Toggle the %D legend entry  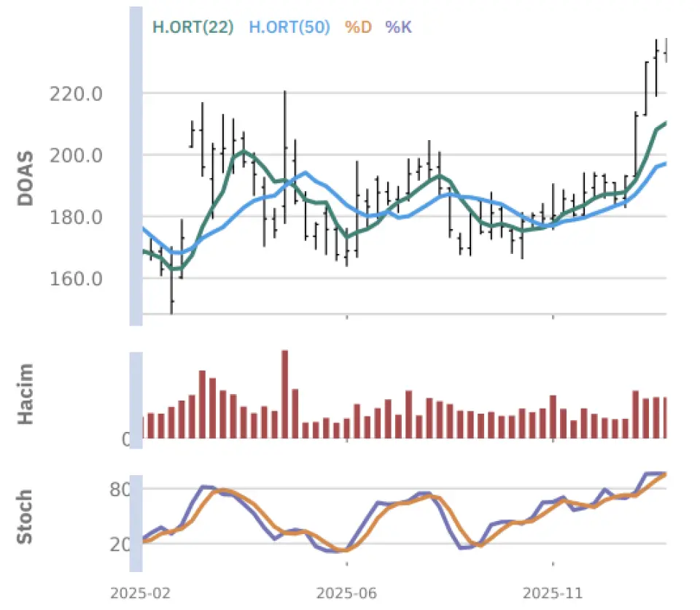click(x=358, y=28)
